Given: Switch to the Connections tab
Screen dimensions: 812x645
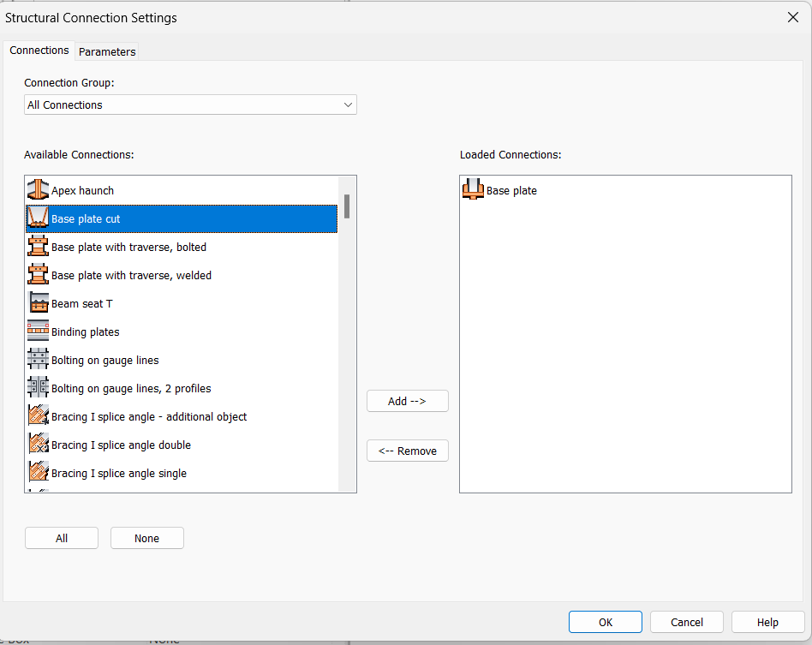Looking at the screenshot, I should 39,51.
